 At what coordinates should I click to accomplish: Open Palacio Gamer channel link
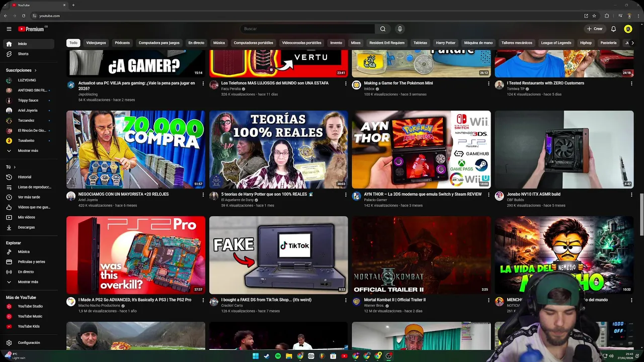click(x=376, y=200)
